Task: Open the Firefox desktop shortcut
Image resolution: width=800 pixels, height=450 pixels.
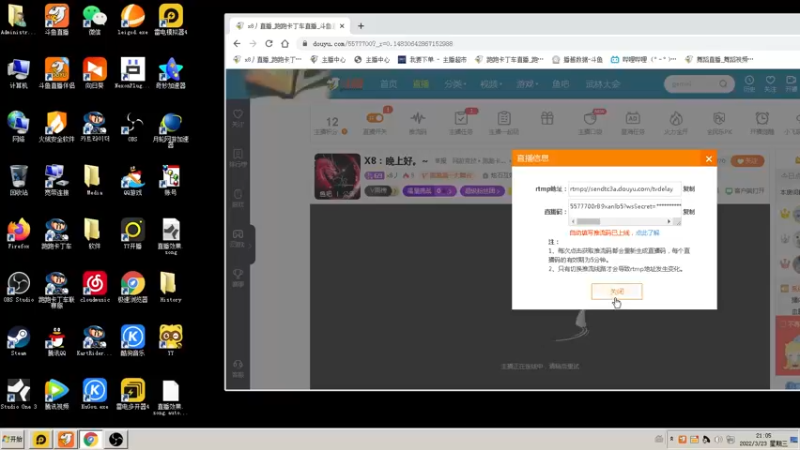Action: point(18,233)
